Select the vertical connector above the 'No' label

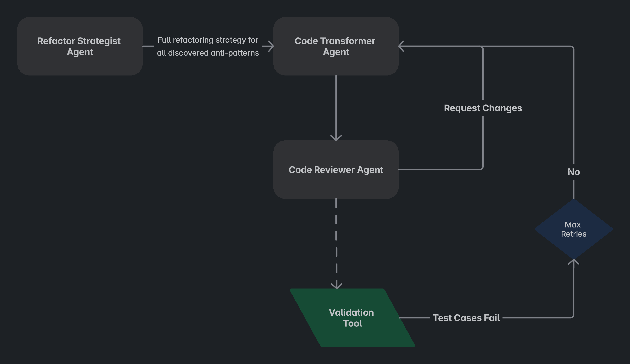(x=574, y=105)
